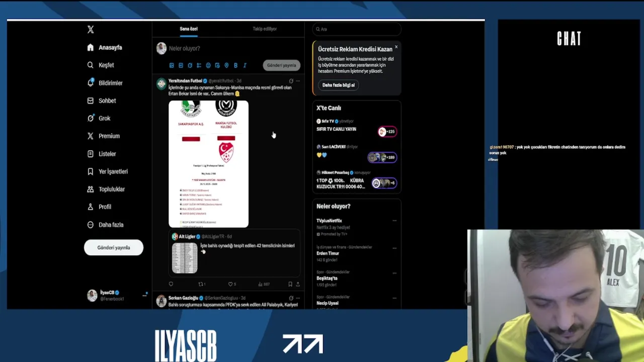The image size is (644, 362).
Task: Bookmark the Yeraltından Futbol post
Action: (x=290, y=284)
